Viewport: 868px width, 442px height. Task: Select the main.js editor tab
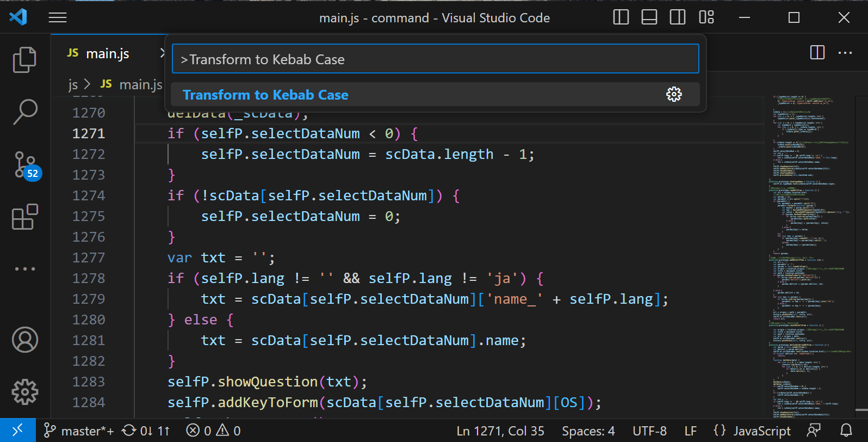pos(108,53)
